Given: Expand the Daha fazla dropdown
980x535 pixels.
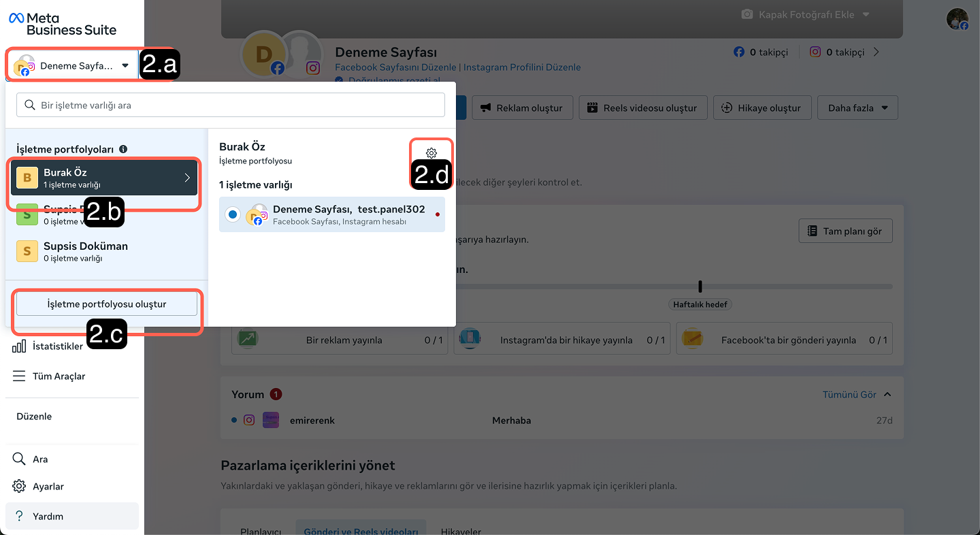Looking at the screenshot, I should (857, 108).
